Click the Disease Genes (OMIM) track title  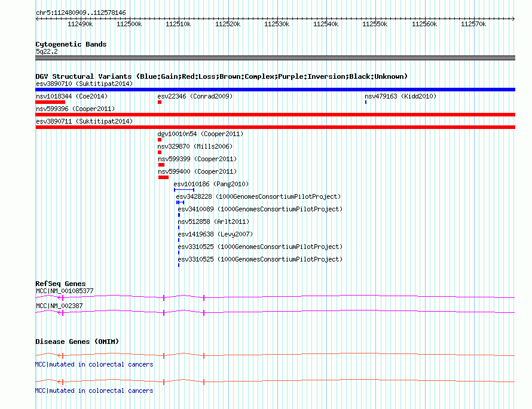click(x=77, y=342)
